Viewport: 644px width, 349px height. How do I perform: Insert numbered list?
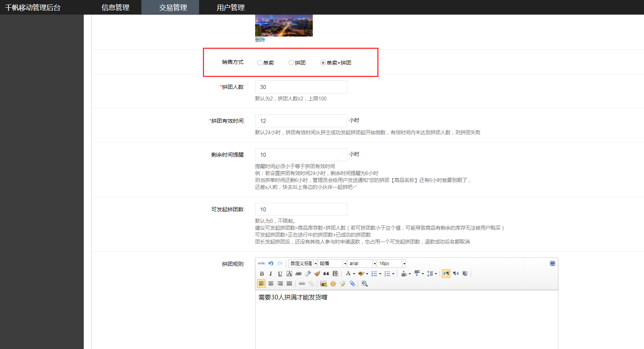[x=374, y=274]
